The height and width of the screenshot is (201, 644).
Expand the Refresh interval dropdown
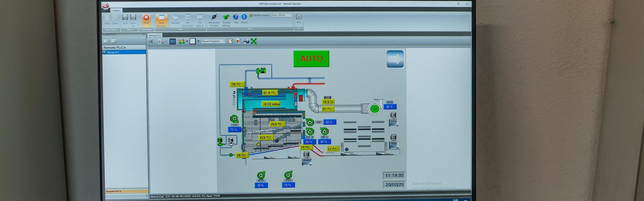point(291,15)
